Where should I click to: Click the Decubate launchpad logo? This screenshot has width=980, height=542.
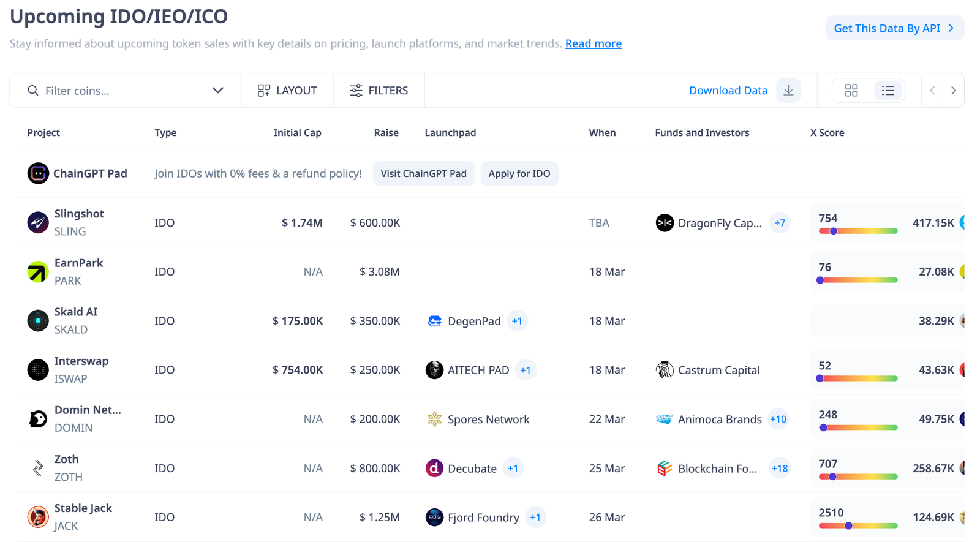434,468
